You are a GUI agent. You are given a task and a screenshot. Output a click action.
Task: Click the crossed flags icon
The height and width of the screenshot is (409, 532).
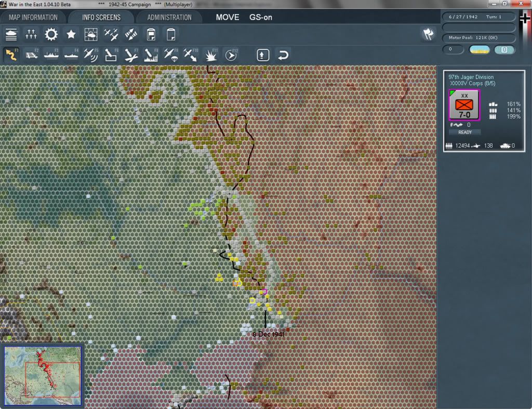[428, 34]
